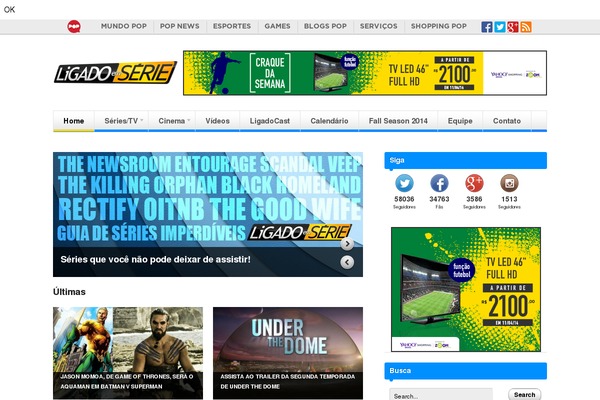Click the Ligado em Série site logo
Viewport: 600px width, 400px height.
[115, 72]
